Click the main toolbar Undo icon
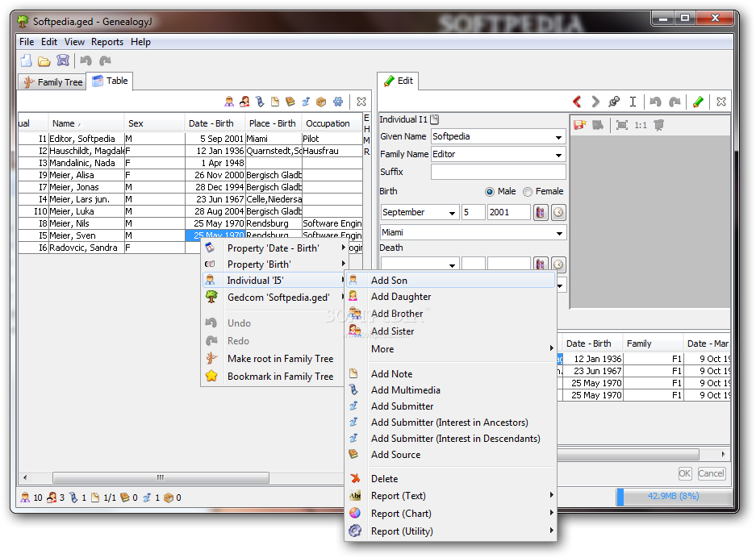The height and width of the screenshot is (558, 756). pos(86,60)
